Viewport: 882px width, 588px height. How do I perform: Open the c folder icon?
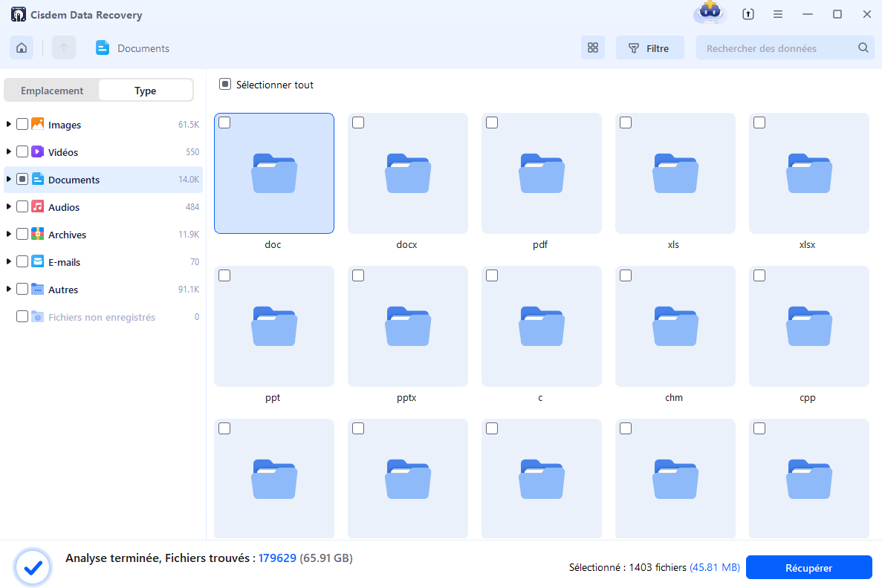(542, 326)
